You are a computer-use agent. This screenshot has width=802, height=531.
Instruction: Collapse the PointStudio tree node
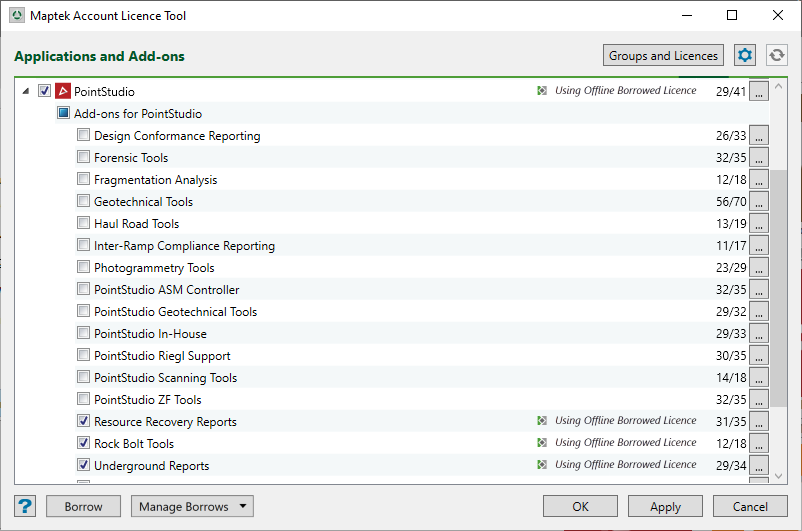point(26,91)
